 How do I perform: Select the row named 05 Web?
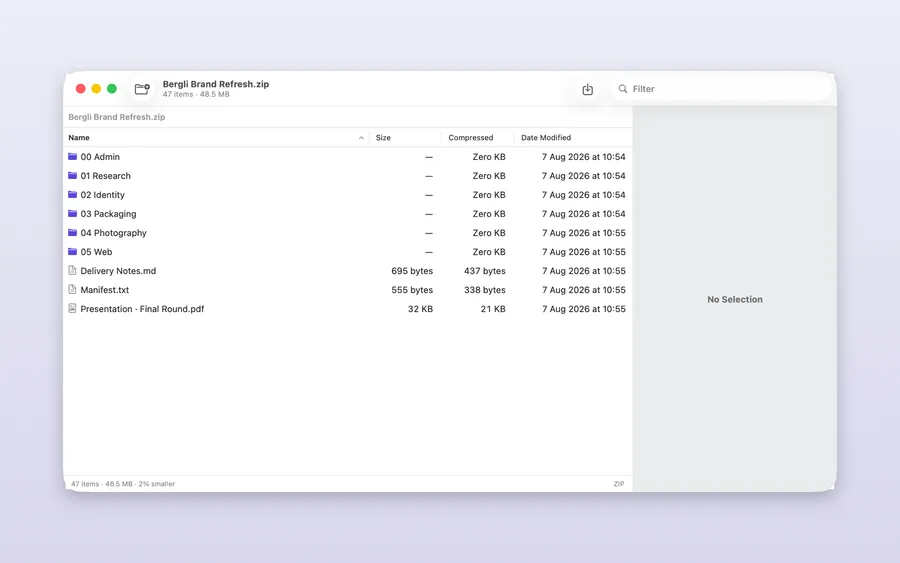click(x=347, y=251)
